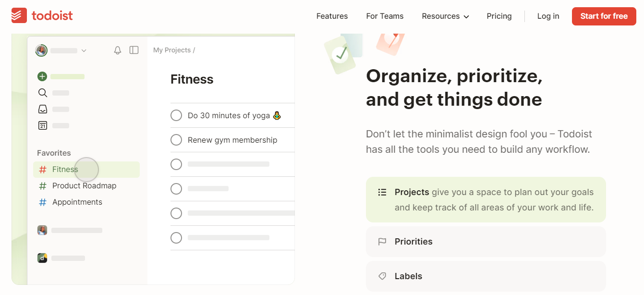Select the Inbox icon in the sidebar

click(x=42, y=109)
